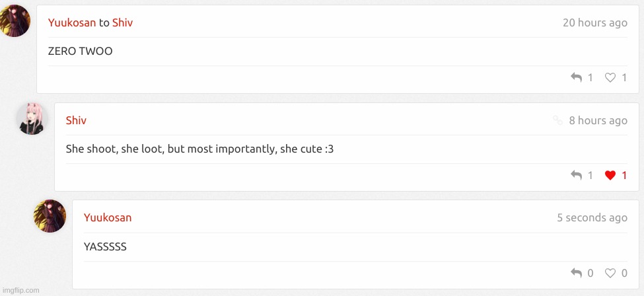Viewport: 644px width, 296px height.
Task: Click the '8 hours ago' timestamp
Action: tap(598, 120)
